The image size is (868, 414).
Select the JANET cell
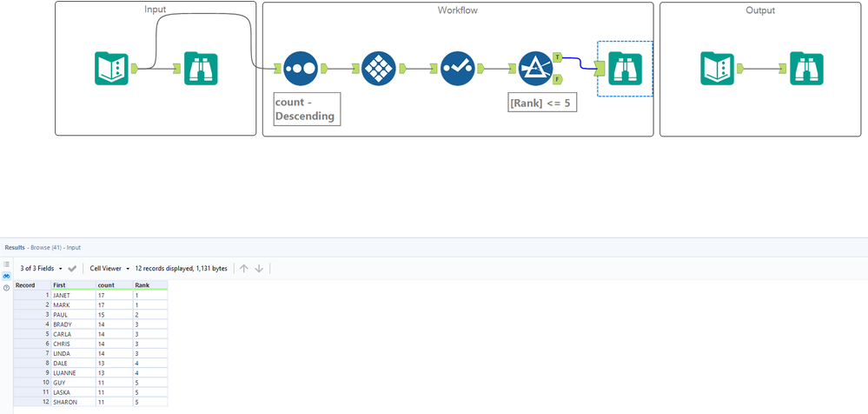tap(73, 296)
